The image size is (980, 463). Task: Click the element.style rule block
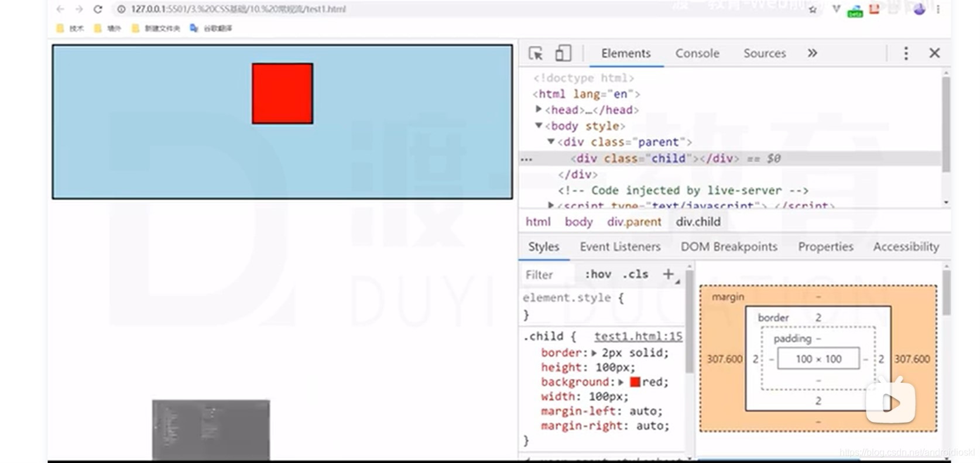tap(602, 306)
